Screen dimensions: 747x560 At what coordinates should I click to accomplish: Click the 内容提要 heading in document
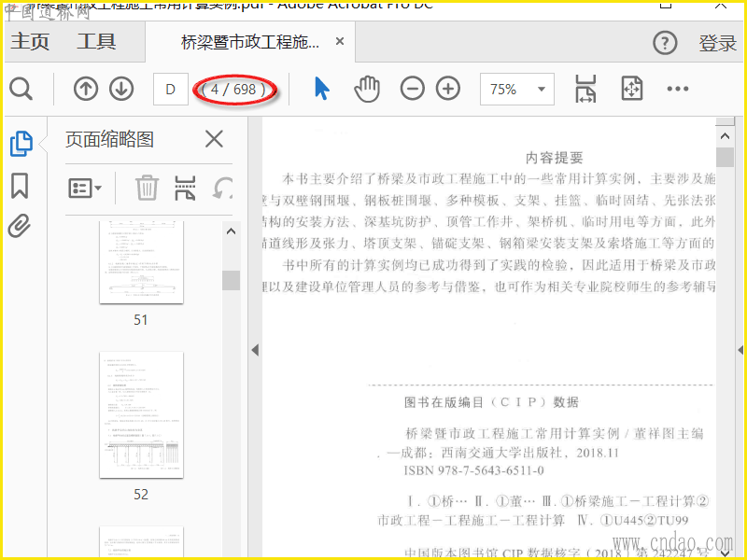pos(555,158)
